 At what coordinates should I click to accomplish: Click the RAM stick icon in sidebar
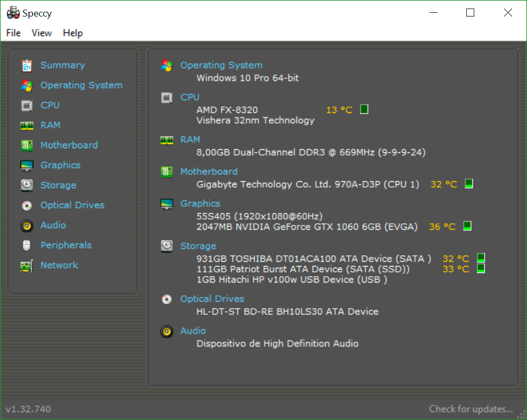tap(27, 126)
